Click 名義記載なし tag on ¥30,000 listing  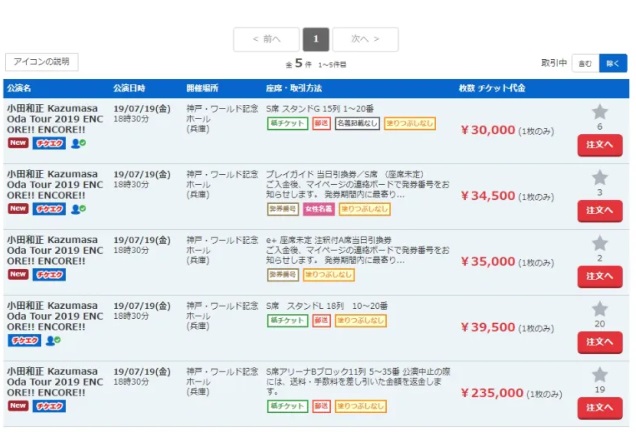coord(357,123)
